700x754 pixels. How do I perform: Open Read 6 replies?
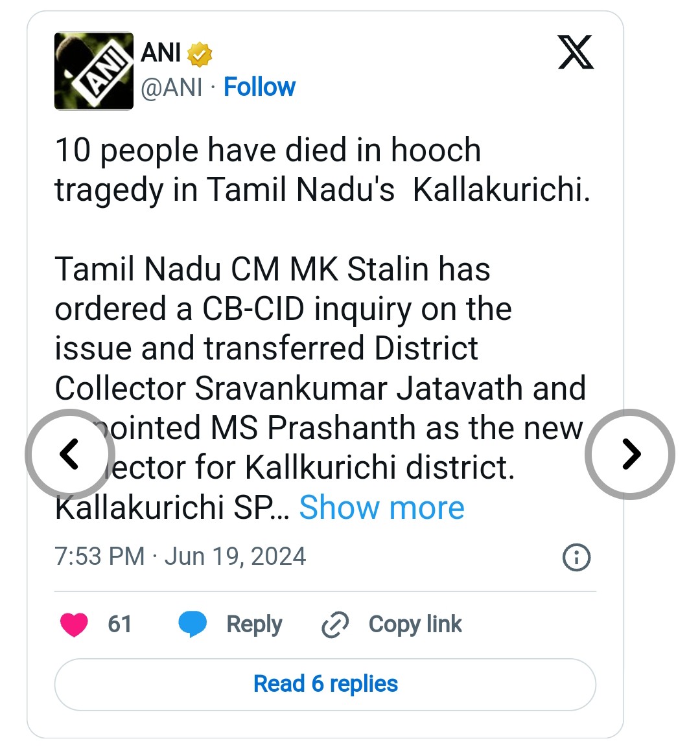pyautogui.click(x=325, y=684)
